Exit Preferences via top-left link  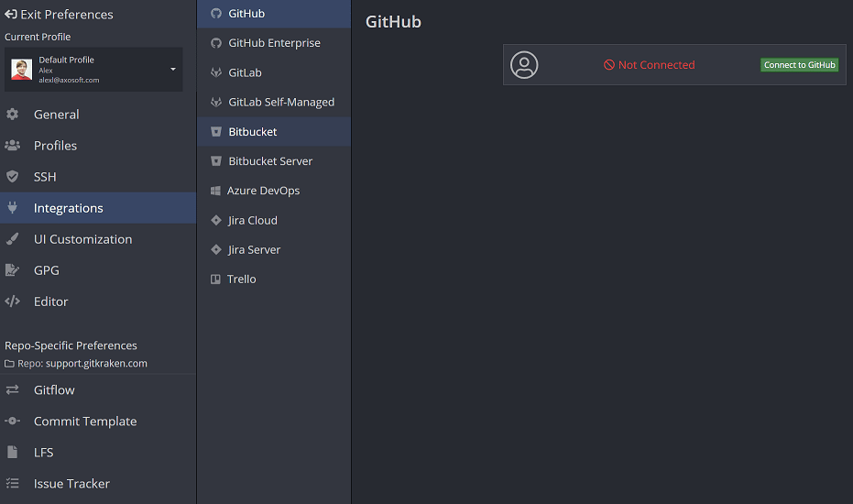(x=60, y=15)
